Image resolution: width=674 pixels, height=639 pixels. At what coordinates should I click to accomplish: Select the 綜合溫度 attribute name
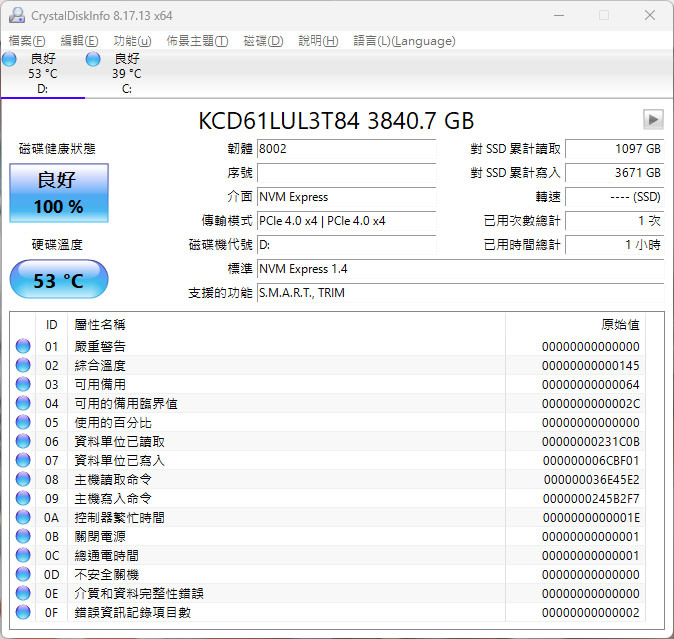tap(100, 366)
